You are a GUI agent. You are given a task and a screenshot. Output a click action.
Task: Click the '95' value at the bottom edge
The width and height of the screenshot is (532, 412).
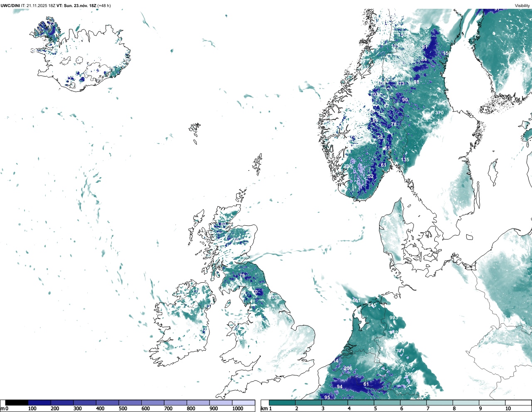(x=327, y=397)
